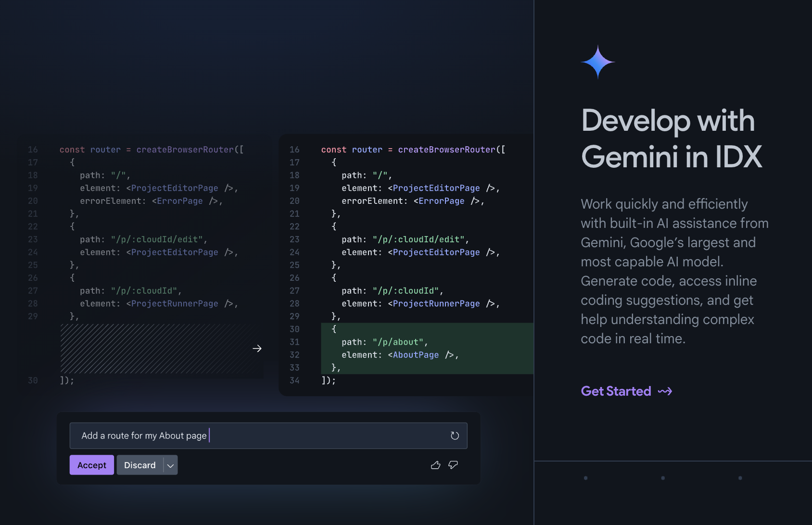Click the added AboutPage element line
Viewport: 812px width, 525px height.
[x=400, y=355]
